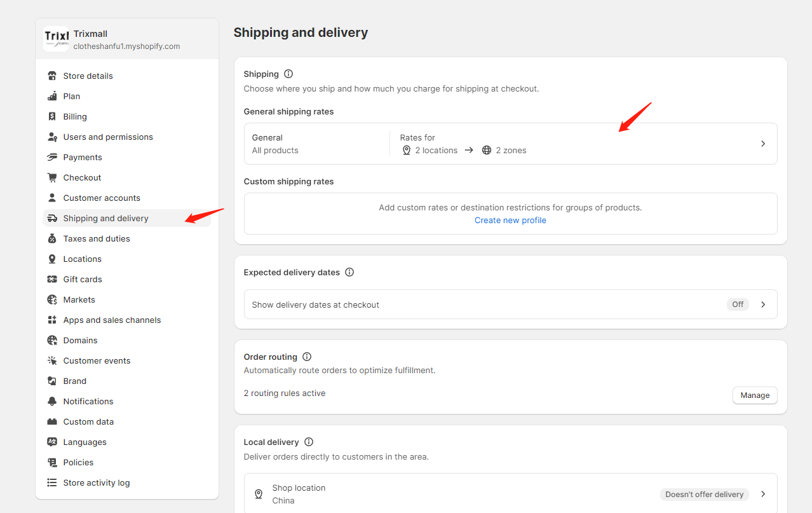Open Billing settings page
812x513 pixels.
tap(127, 116)
